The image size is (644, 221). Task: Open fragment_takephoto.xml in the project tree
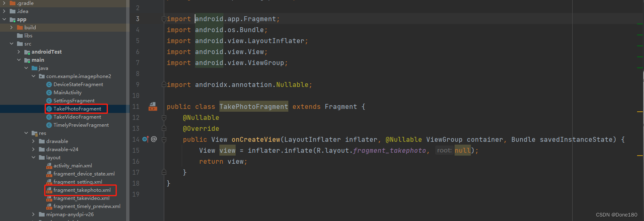pyautogui.click(x=82, y=190)
